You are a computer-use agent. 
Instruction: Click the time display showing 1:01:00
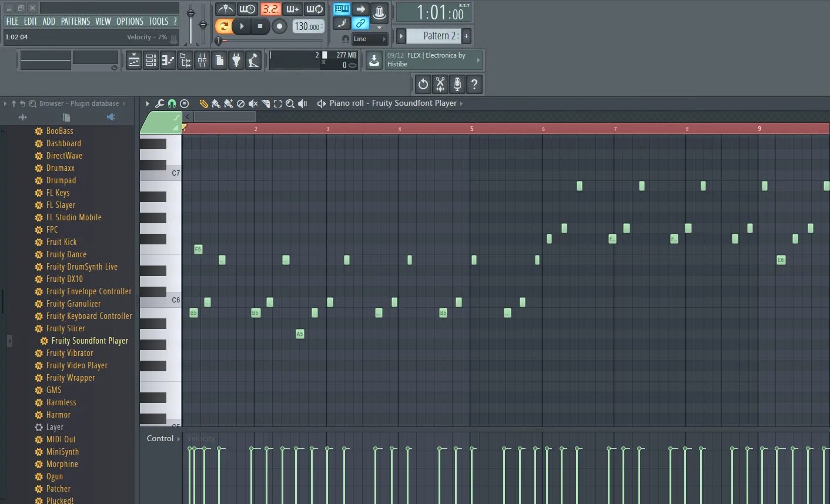(x=434, y=12)
